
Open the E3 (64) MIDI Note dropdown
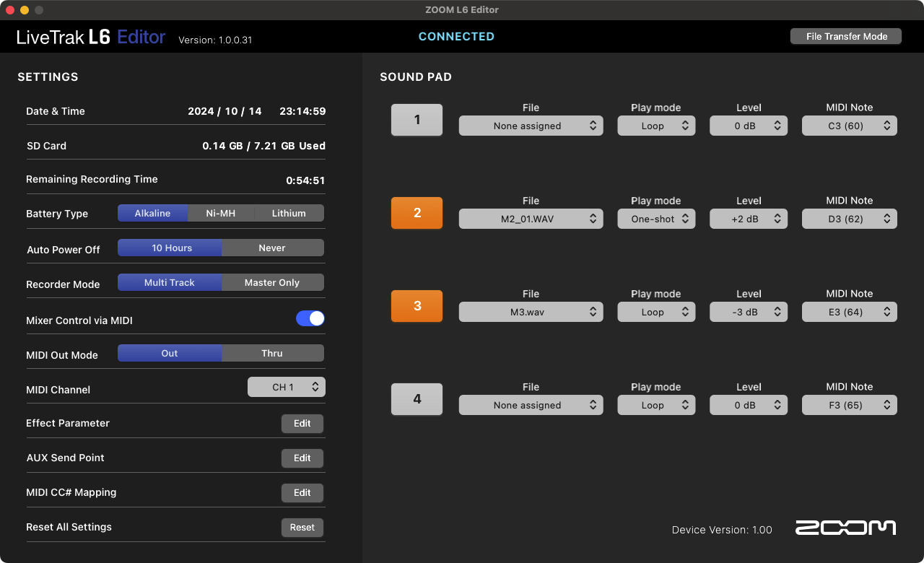point(850,312)
